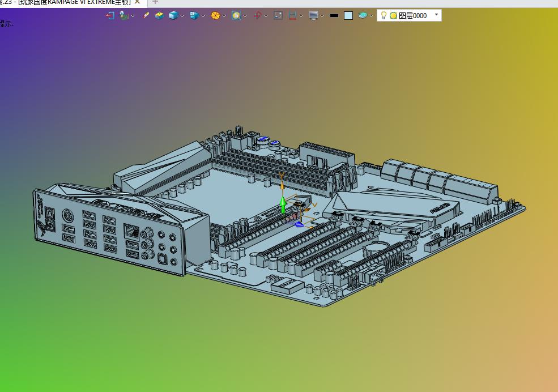
Task: Click the orange sphere icon
Action: [x=215, y=16]
